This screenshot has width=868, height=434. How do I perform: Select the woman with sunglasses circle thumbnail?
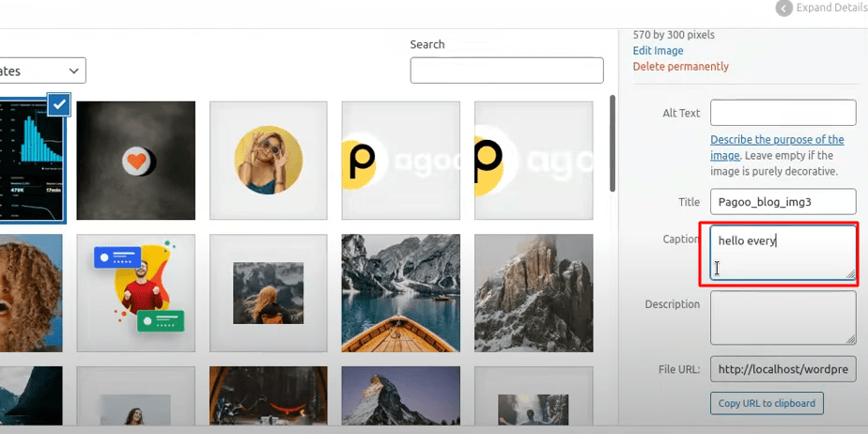click(269, 161)
